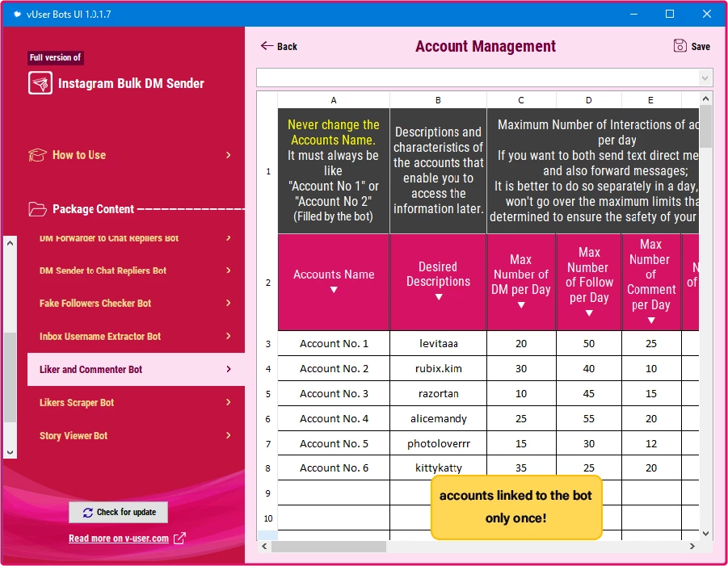The image size is (728, 566).
Task: Open Max Number of DM per Day filter
Action: [521, 305]
